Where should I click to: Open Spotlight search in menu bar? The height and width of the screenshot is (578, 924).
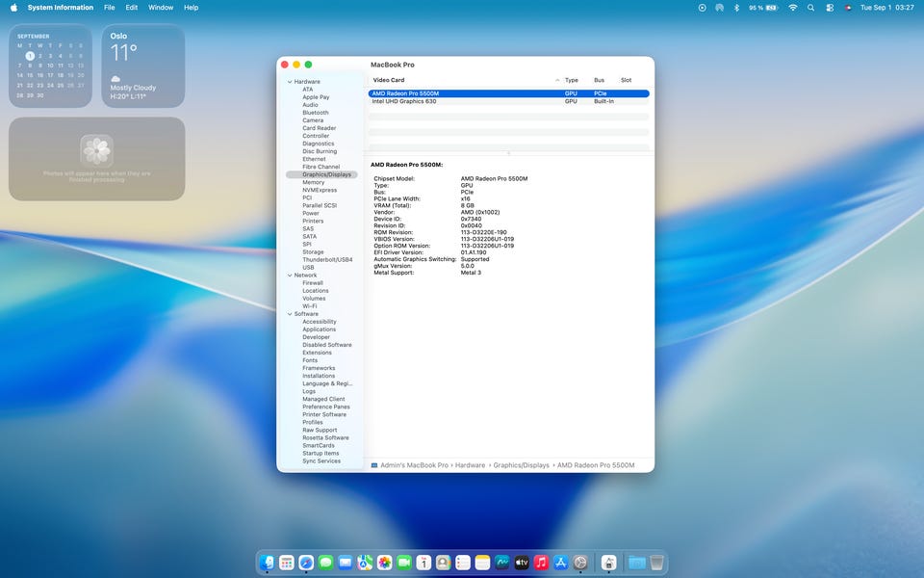pyautogui.click(x=810, y=8)
